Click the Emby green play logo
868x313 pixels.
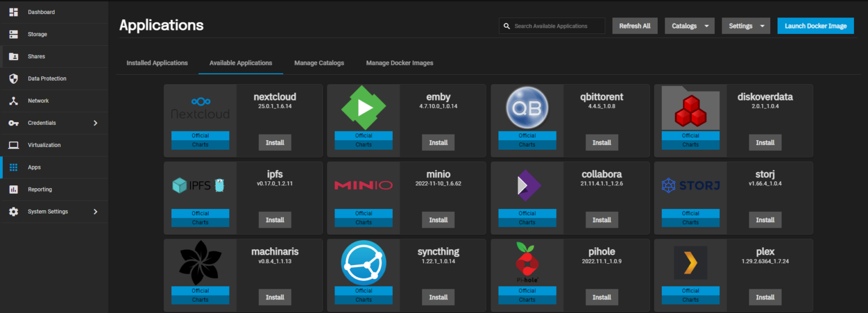pos(363,107)
